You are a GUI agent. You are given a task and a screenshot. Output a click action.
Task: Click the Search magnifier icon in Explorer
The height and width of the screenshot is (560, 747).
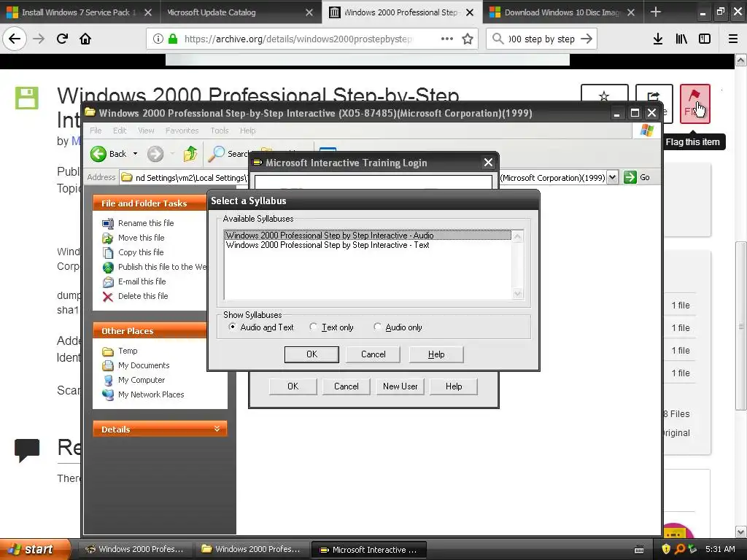click(x=216, y=153)
